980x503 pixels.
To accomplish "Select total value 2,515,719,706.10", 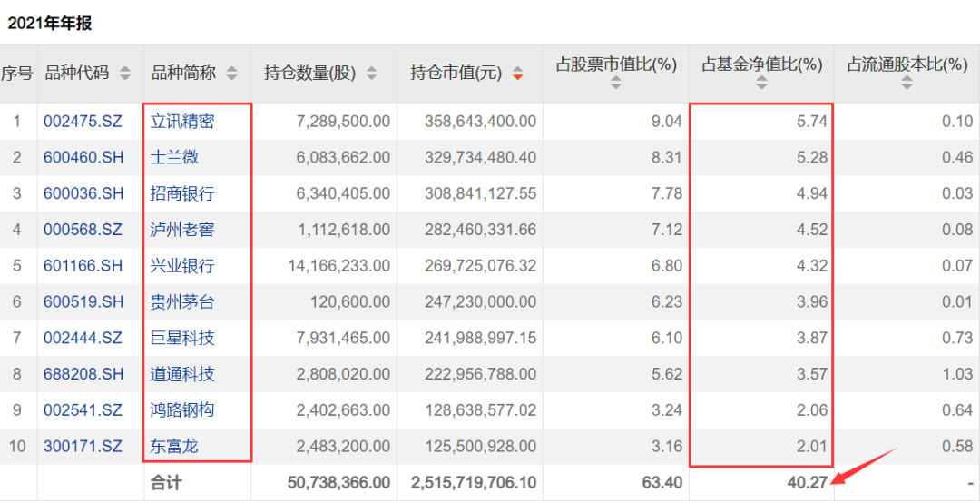I will pos(474,483).
